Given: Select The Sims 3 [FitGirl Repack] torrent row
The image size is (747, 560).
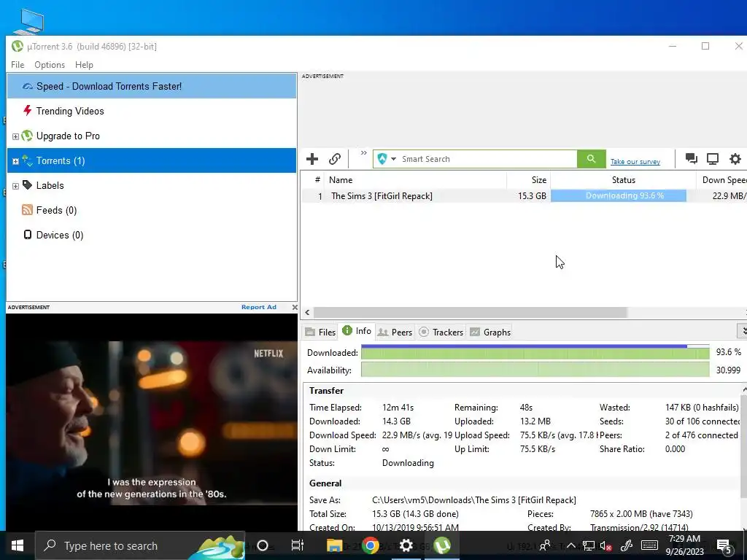Looking at the screenshot, I should pos(524,195).
